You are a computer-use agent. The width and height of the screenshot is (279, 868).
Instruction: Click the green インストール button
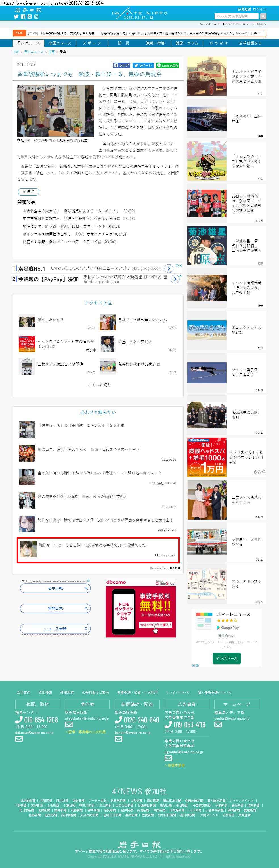(226, 658)
